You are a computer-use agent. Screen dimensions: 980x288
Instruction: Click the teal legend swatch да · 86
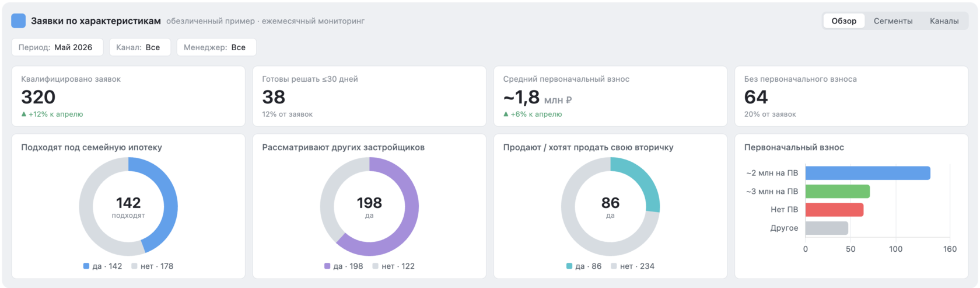click(569, 266)
